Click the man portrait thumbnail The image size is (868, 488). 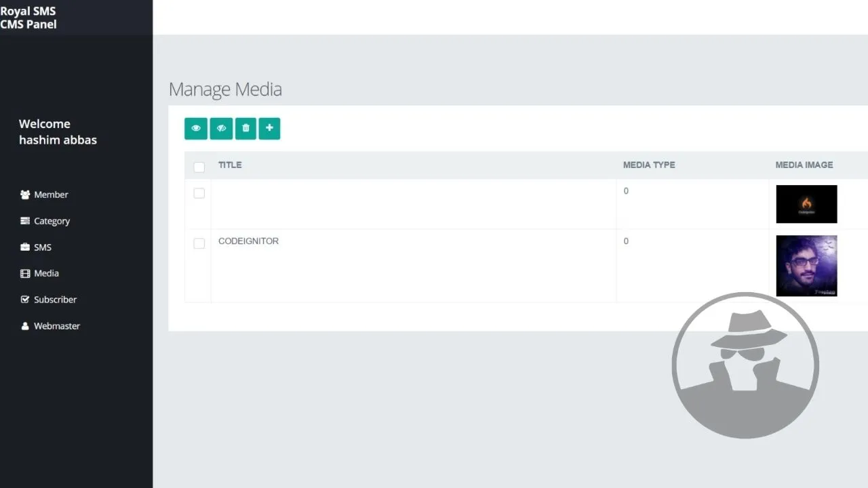click(x=806, y=266)
